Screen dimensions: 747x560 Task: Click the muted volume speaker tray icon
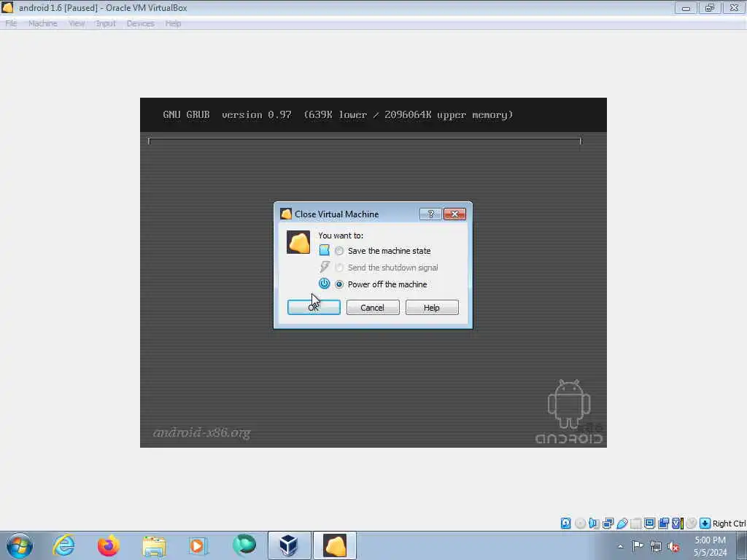(673, 546)
